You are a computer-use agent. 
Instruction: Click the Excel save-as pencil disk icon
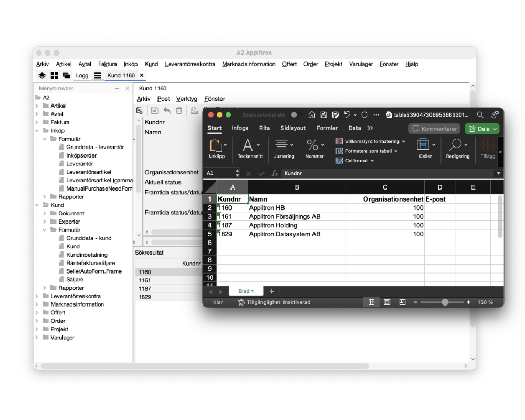point(335,115)
